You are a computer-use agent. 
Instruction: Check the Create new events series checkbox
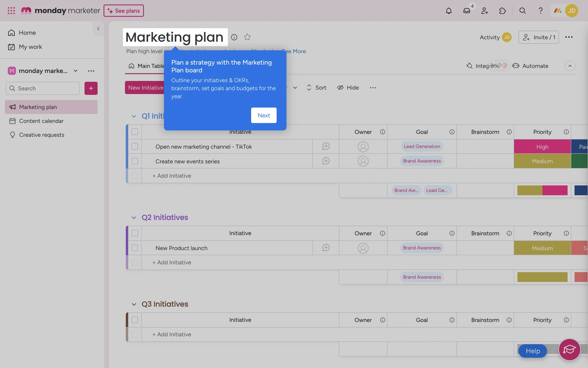(x=135, y=161)
